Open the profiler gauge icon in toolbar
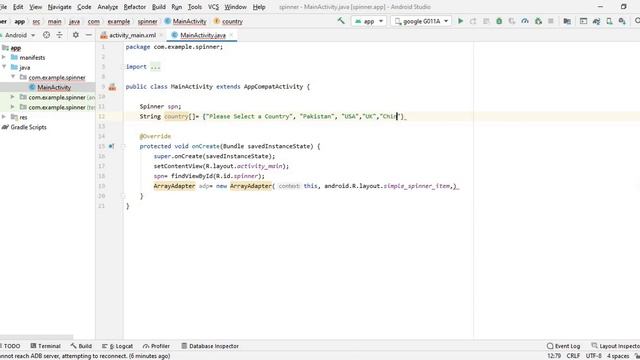Image resolution: width=640 pixels, height=360 pixels. (525, 21)
